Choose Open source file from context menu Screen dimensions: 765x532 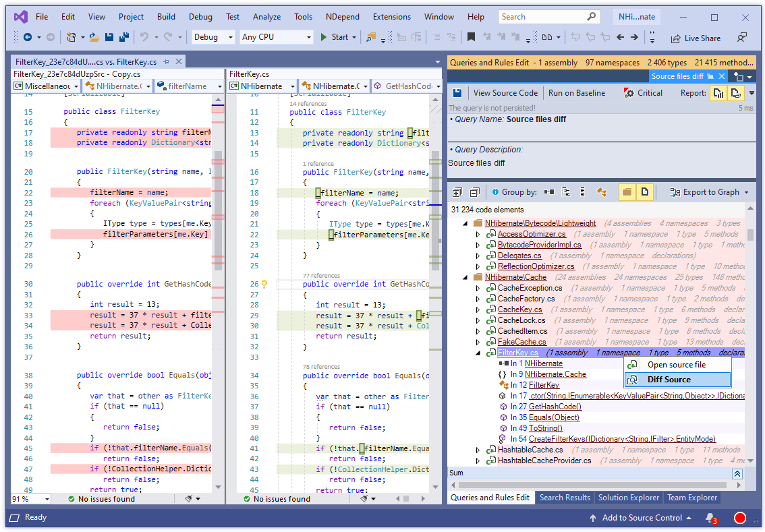coord(678,365)
